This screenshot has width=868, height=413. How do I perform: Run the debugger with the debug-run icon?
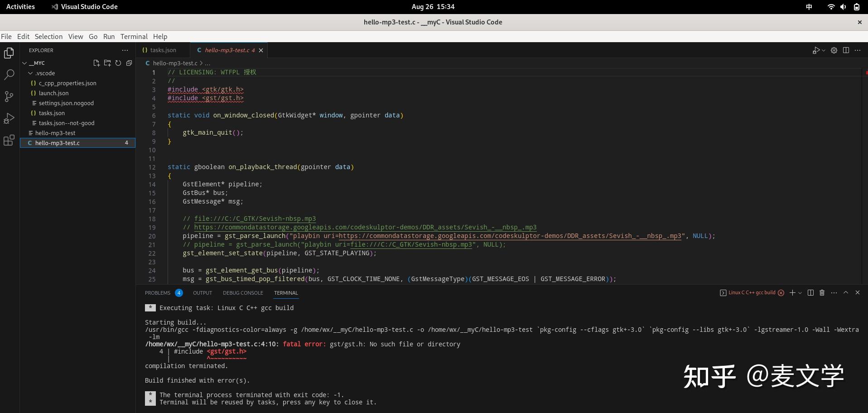pos(817,50)
